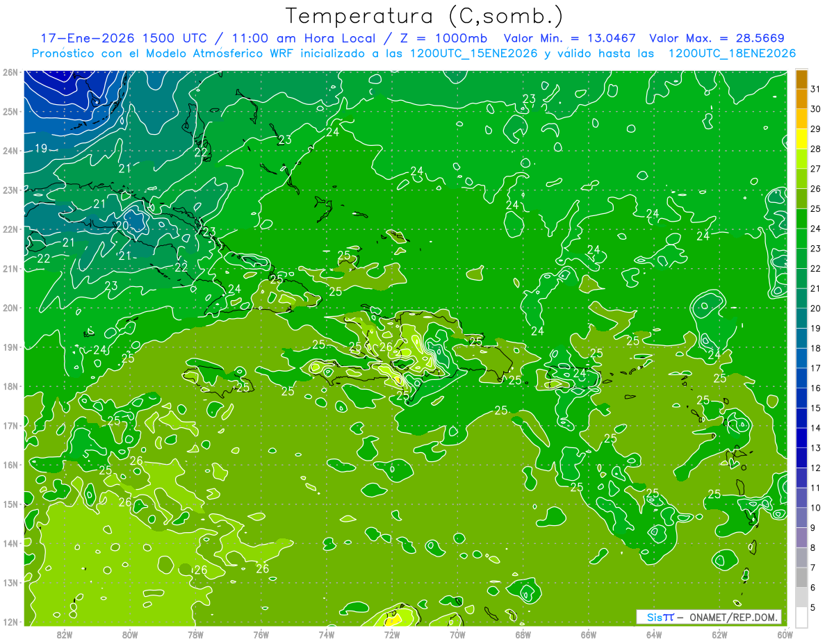
Task: Click the purple color scale swatch between 9 and 10
Action: [801, 518]
